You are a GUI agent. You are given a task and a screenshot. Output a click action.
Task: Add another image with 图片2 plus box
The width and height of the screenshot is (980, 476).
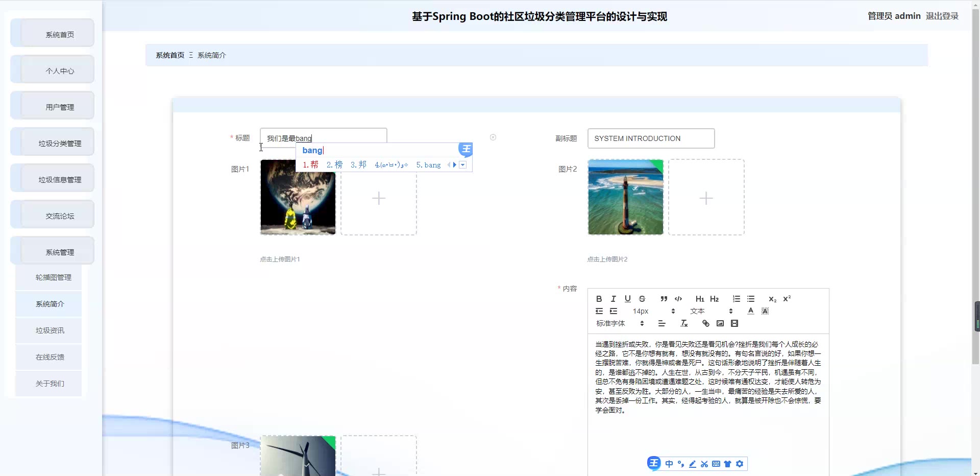(706, 197)
